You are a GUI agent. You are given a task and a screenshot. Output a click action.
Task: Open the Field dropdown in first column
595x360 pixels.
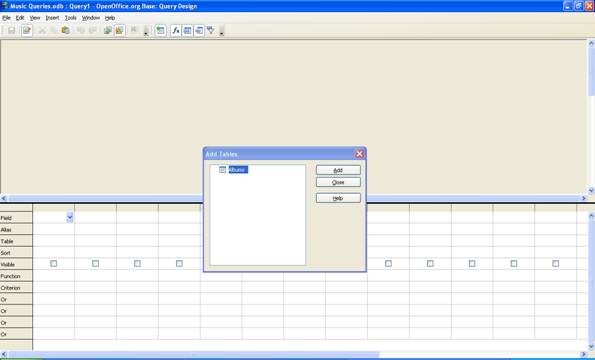coord(70,217)
